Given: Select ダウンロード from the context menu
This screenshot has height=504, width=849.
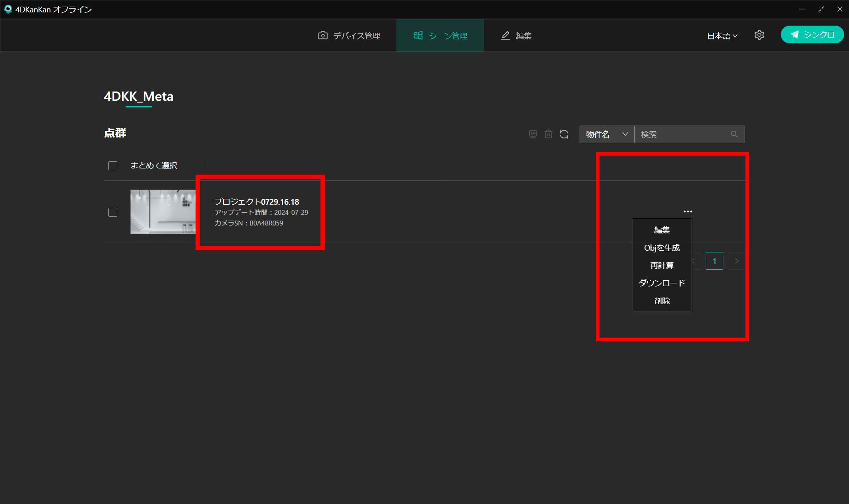Looking at the screenshot, I should tap(661, 283).
